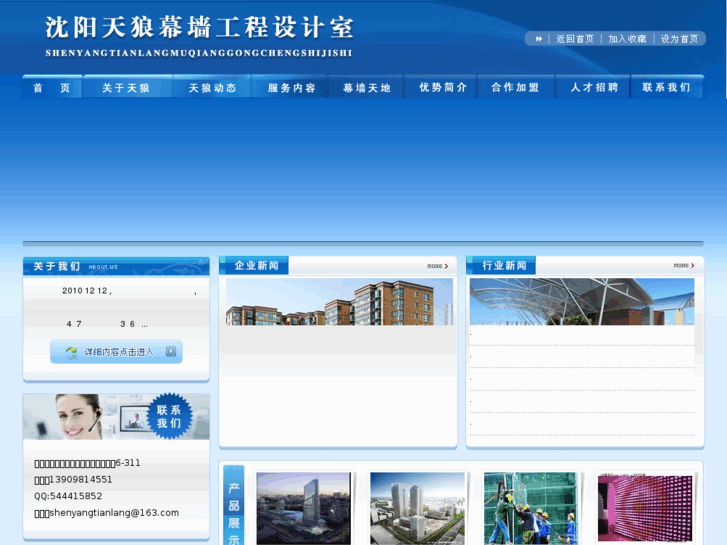Open the 关于天狼 menu item
Screen dimensions: 727x545
tap(126, 87)
